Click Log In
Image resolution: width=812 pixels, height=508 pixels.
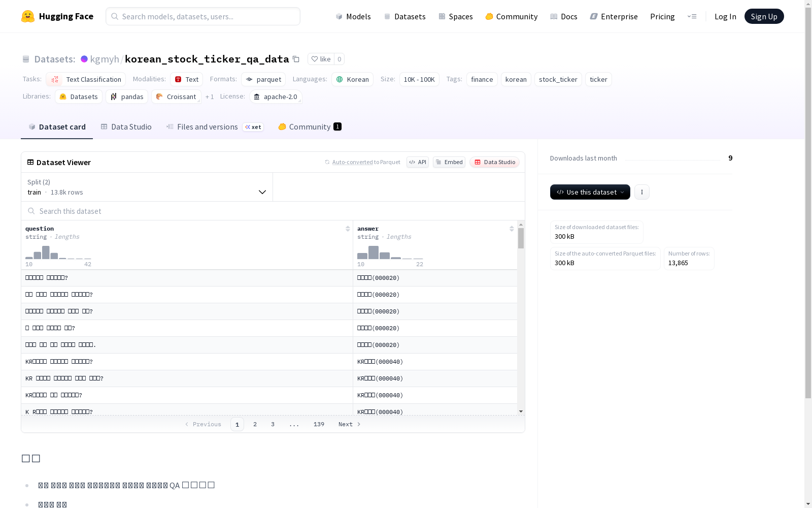725,16
